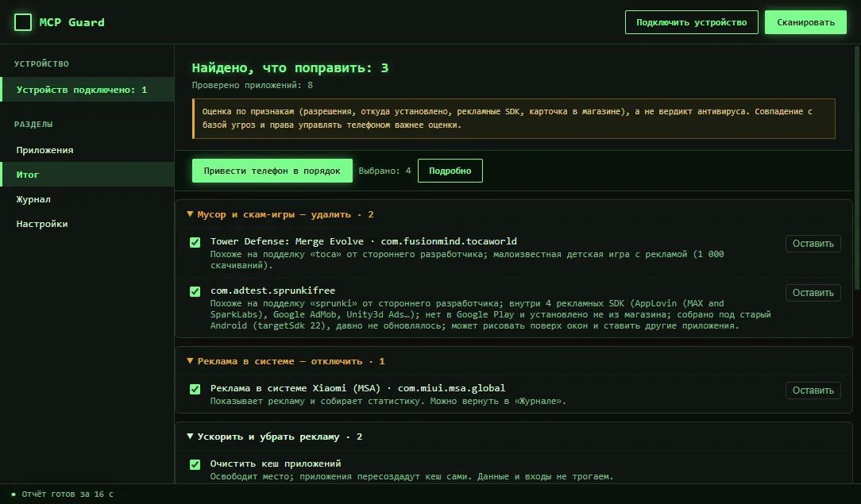This screenshot has width=861, height=504.
Task: Click Оставить for Xiaomi MSA ads
Action: pos(813,391)
